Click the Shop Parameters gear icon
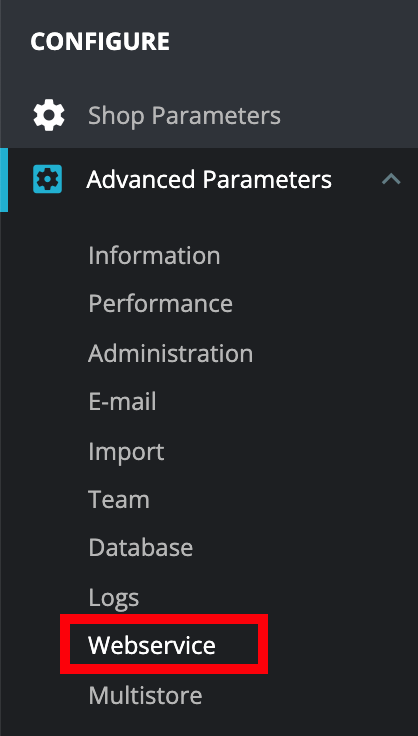This screenshot has height=736, width=418. (x=49, y=115)
